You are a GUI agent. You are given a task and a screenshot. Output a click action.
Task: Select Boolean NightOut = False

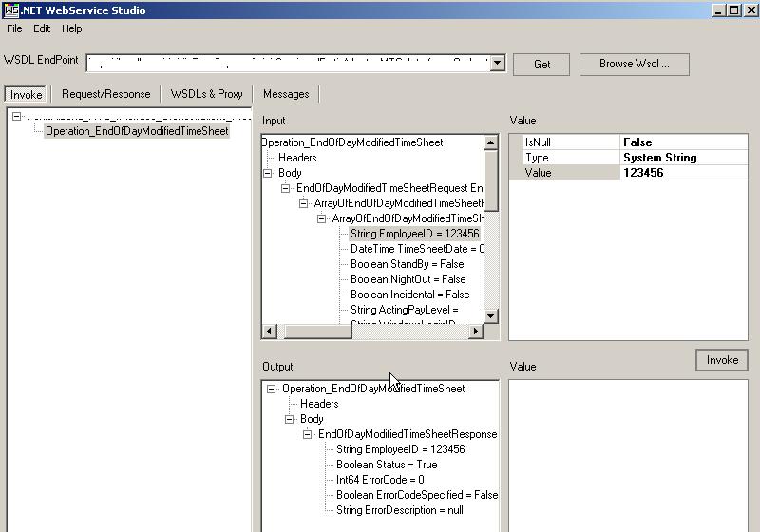[408, 279]
